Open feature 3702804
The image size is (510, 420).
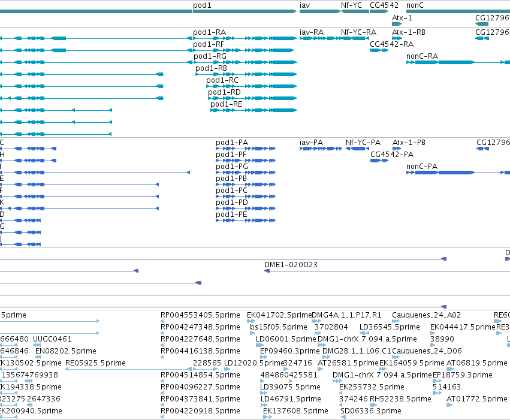[331, 327]
